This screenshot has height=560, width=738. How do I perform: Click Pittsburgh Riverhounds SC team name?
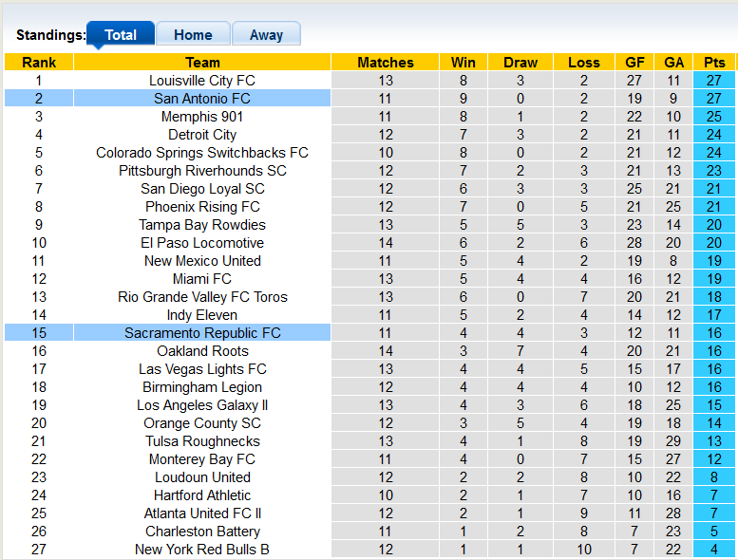pyautogui.click(x=202, y=171)
